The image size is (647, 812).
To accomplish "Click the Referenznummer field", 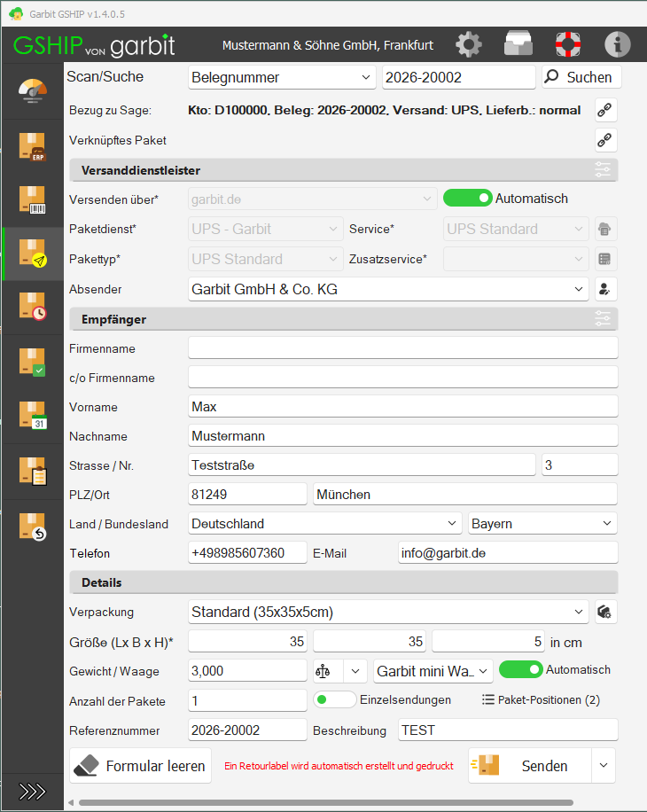I will (247, 730).
